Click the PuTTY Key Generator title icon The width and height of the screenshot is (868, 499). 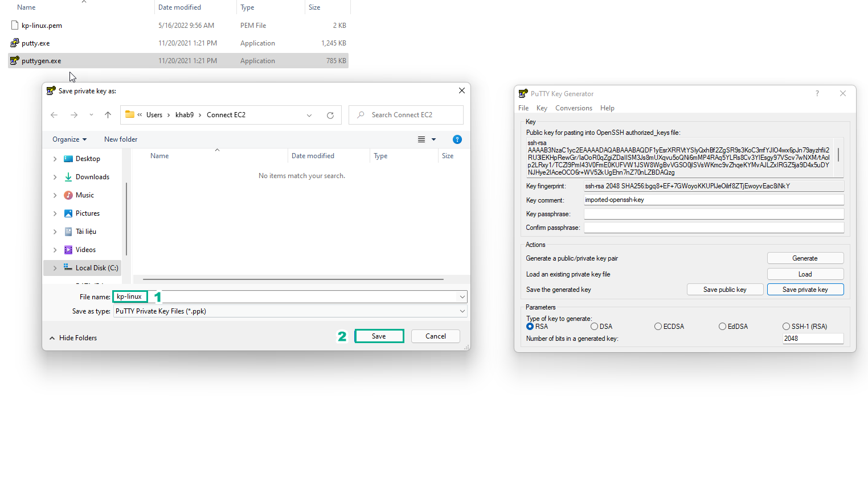pyautogui.click(x=523, y=93)
